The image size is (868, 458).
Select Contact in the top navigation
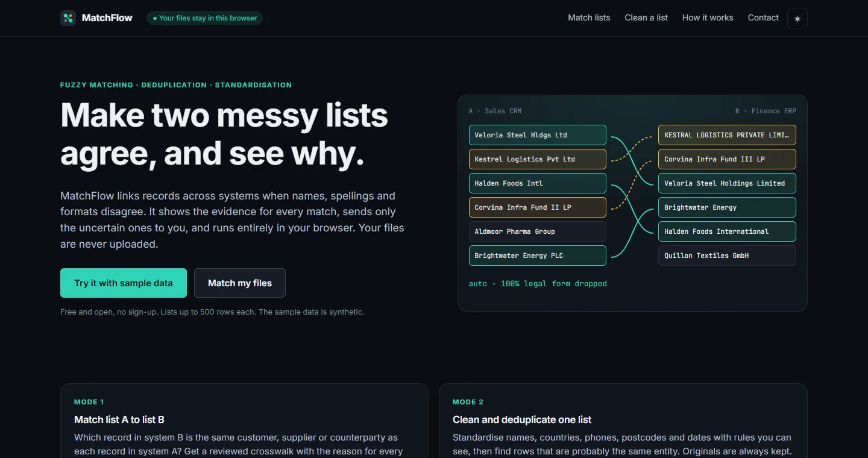[763, 18]
